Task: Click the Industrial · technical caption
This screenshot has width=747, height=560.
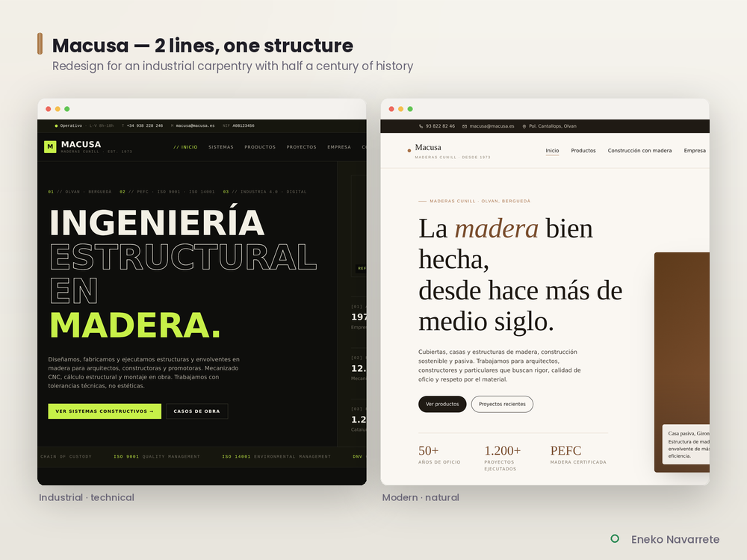Action: (x=87, y=497)
